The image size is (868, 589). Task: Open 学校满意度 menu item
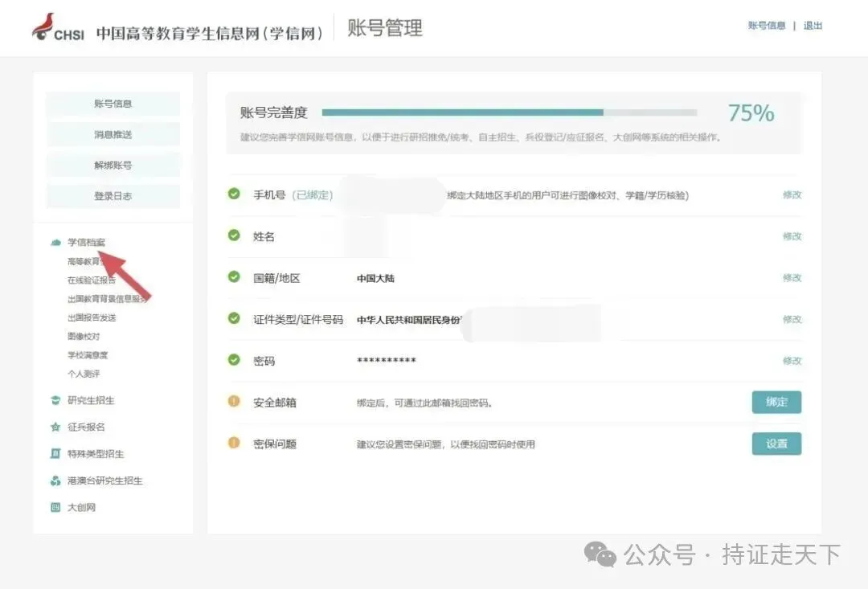click(x=88, y=355)
